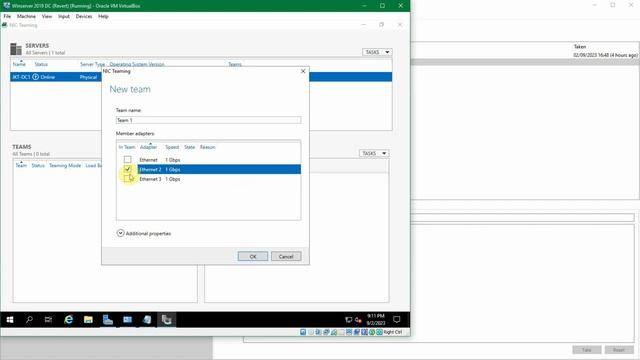Click VirtualBox hard disk activity status icon
The image size is (640, 360).
tap(303, 332)
